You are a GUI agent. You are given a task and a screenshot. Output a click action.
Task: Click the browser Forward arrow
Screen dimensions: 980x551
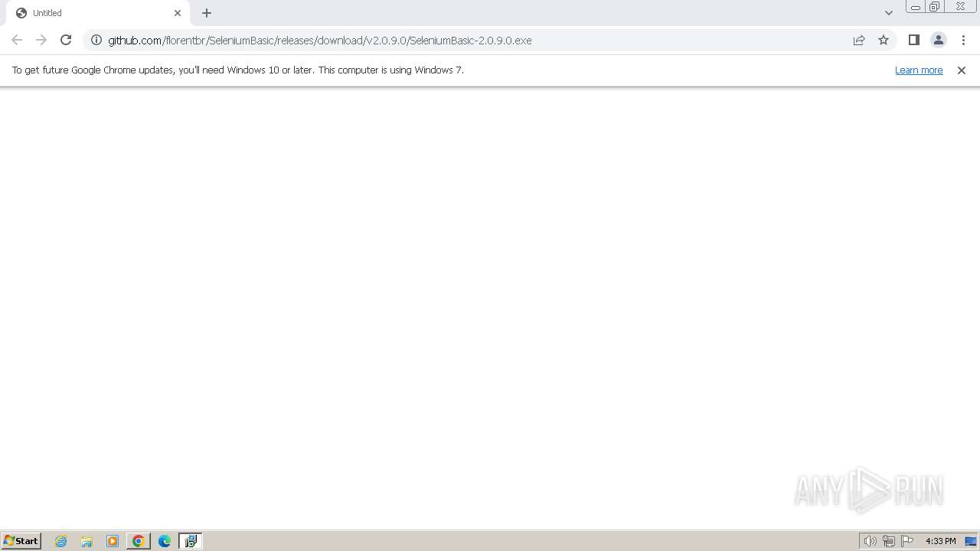(41, 40)
